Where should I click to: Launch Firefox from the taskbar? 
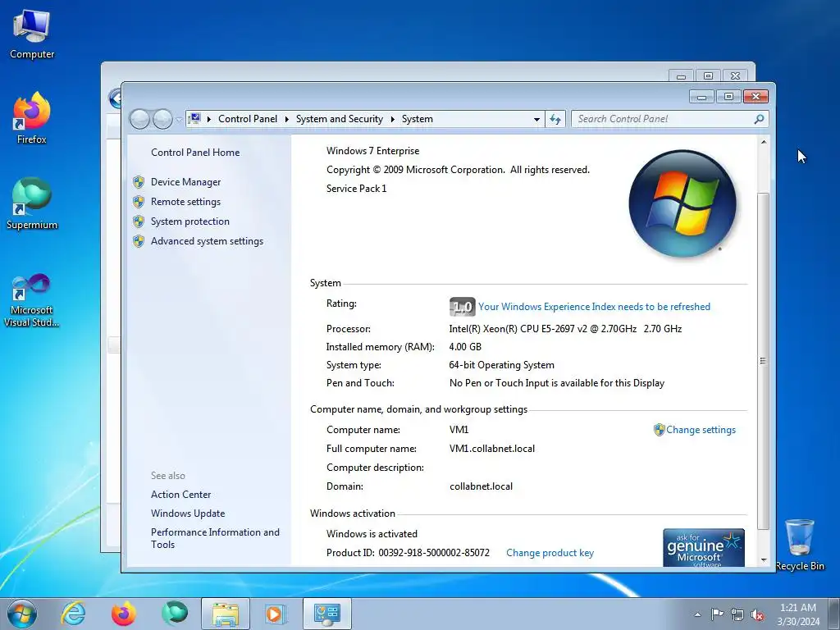point(124,614)
